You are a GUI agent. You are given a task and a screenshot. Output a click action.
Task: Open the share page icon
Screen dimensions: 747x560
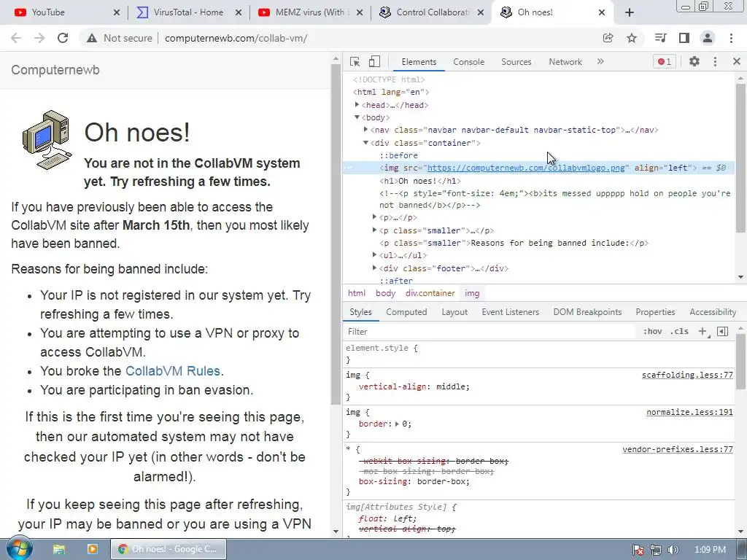click(x=608, y=38)
